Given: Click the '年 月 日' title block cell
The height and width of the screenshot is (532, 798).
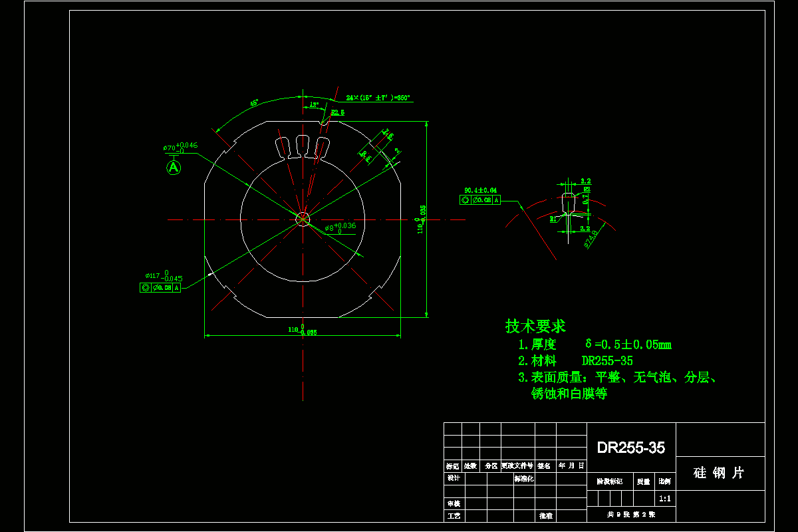Looking at the screenshot, I should click(x=571, y=466).
